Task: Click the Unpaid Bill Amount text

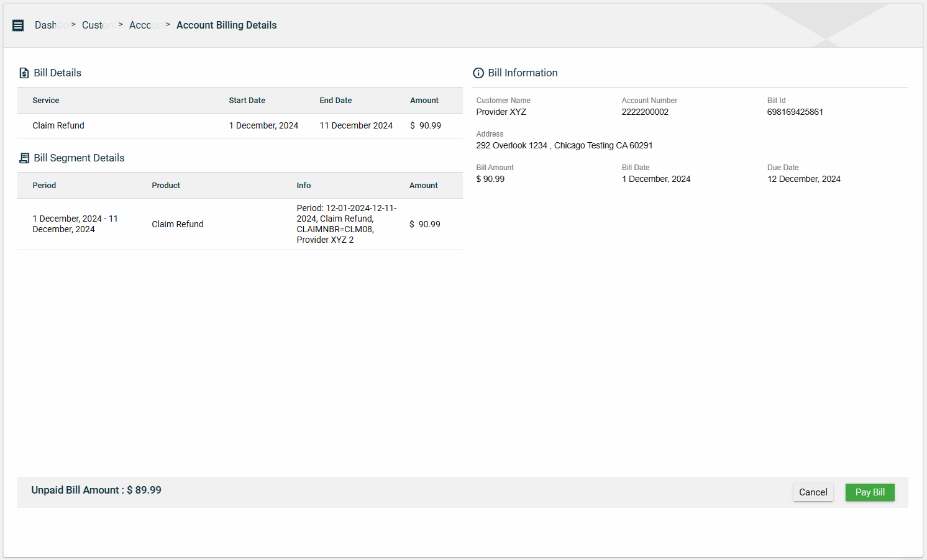Action: click(96, 490)
